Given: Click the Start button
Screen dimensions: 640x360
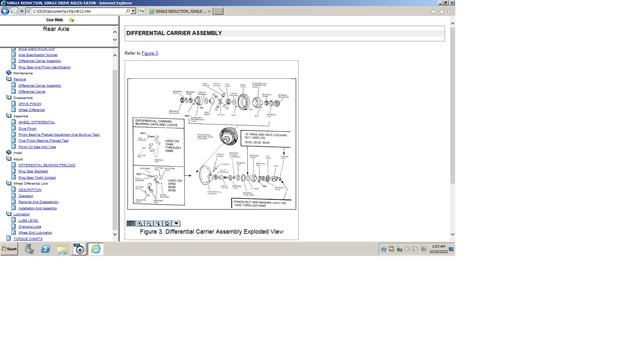Looking at the screenshot, I should 9,249.
